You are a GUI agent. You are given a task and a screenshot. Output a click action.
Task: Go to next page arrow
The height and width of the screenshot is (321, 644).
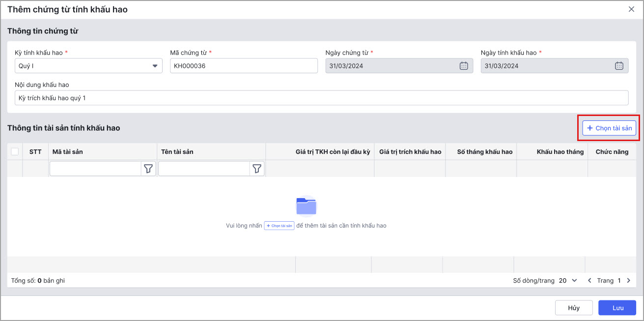[x=628, y=281]
